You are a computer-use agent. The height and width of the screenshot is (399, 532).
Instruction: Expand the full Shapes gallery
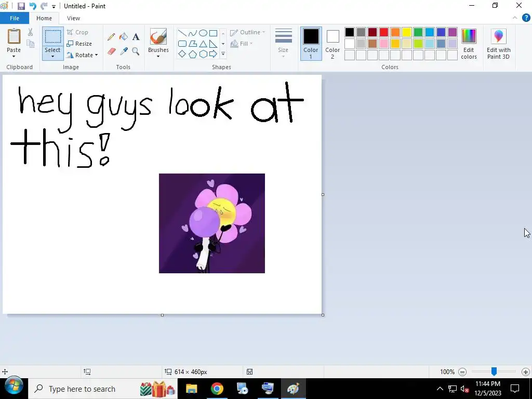pos(223,54)
